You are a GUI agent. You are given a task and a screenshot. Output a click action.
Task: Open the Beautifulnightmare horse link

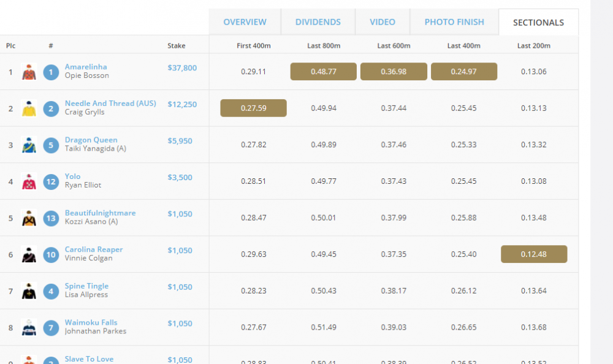click(x=100, y=213)
